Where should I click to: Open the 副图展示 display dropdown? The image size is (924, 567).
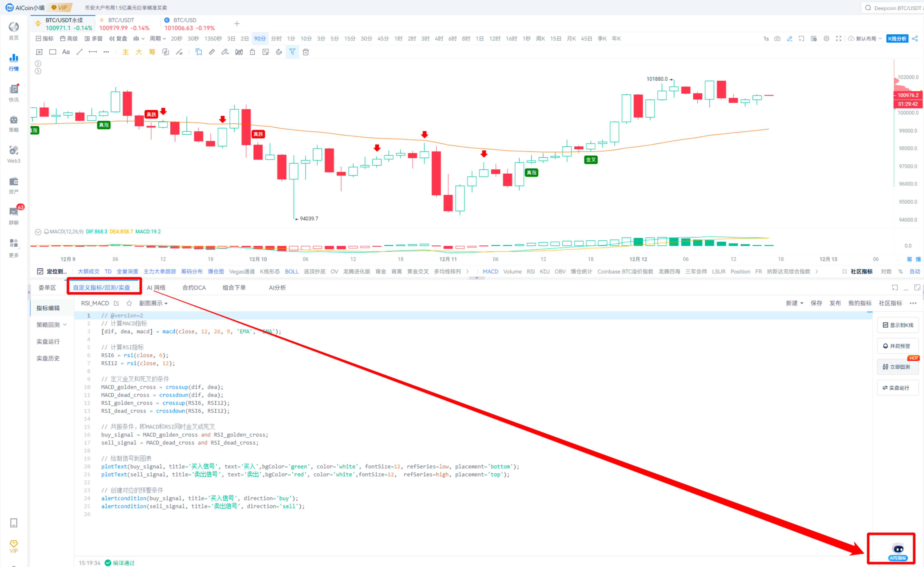(x=153, y=303)
